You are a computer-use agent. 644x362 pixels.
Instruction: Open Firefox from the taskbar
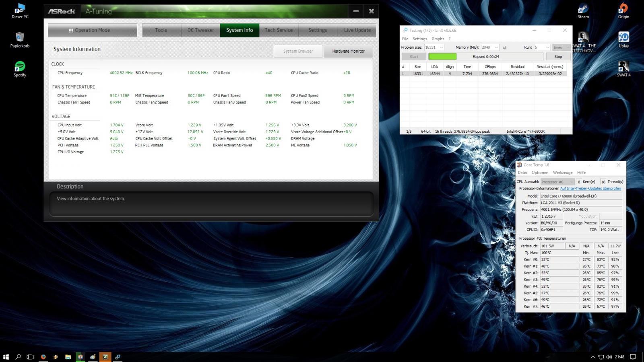click(43, 357)
